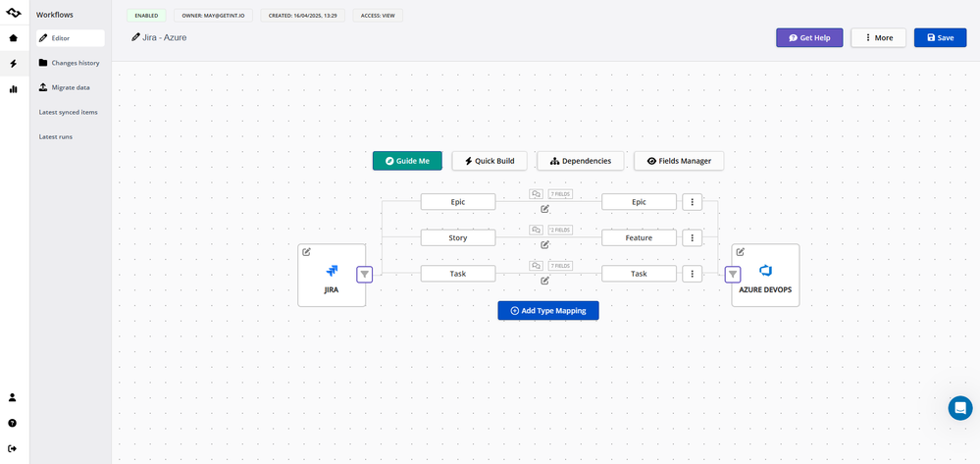The width and height of the screenshot is (980, 464).
Task: Edit the Epic to Epic mapping
Action: 545,209
